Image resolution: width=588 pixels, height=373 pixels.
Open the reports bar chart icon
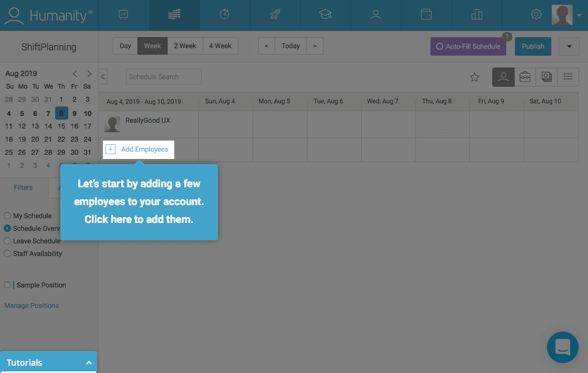point(477,15)
